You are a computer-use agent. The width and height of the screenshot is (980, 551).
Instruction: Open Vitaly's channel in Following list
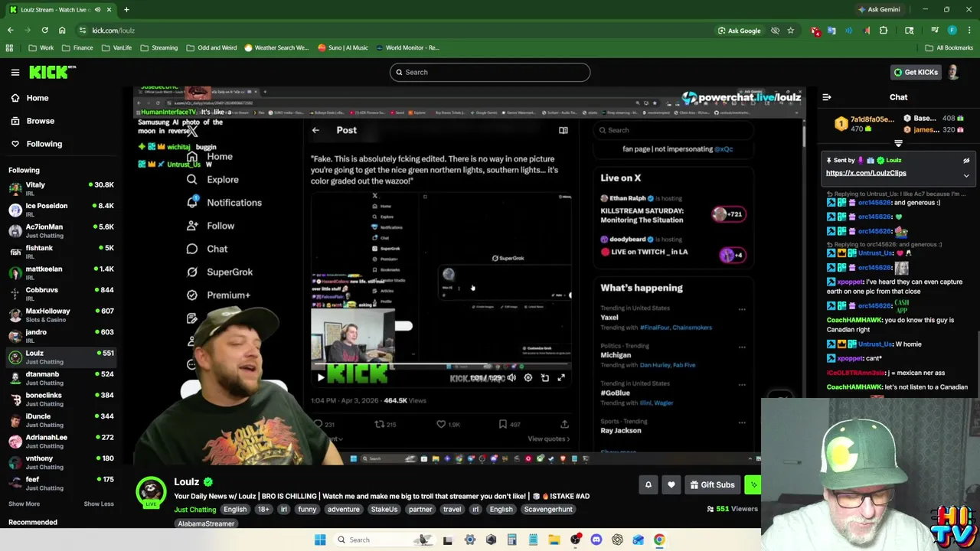[x=61, y=188]
